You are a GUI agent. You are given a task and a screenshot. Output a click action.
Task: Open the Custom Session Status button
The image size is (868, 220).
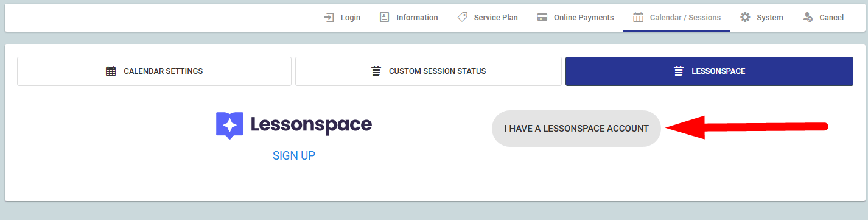429,71
